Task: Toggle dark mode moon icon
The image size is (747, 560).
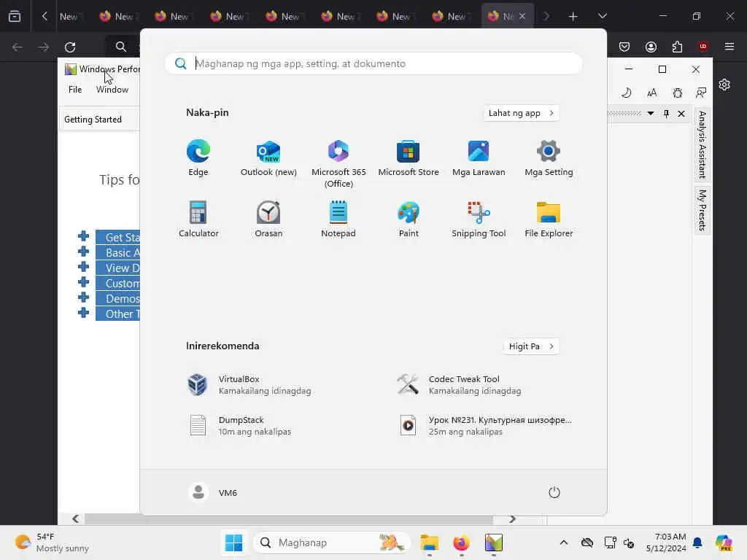Action: (x=627, y=93)
